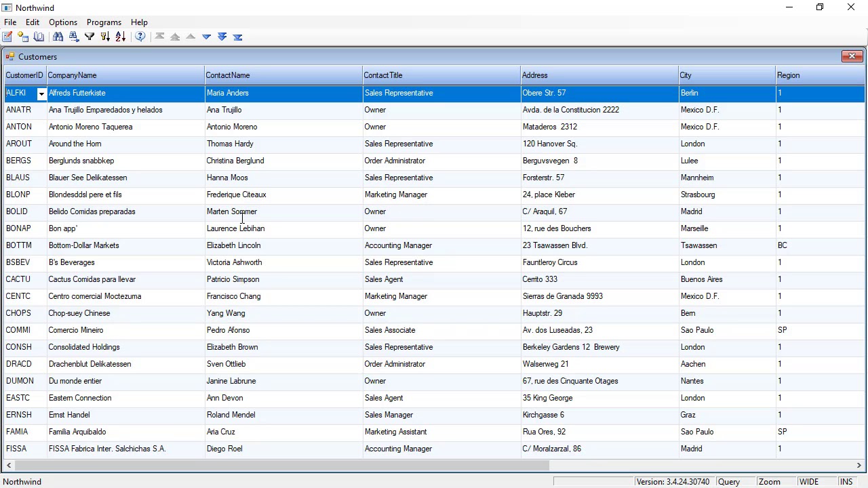Click the go to last record icon
Screen dimensions: 868x488
pos(237,37)
